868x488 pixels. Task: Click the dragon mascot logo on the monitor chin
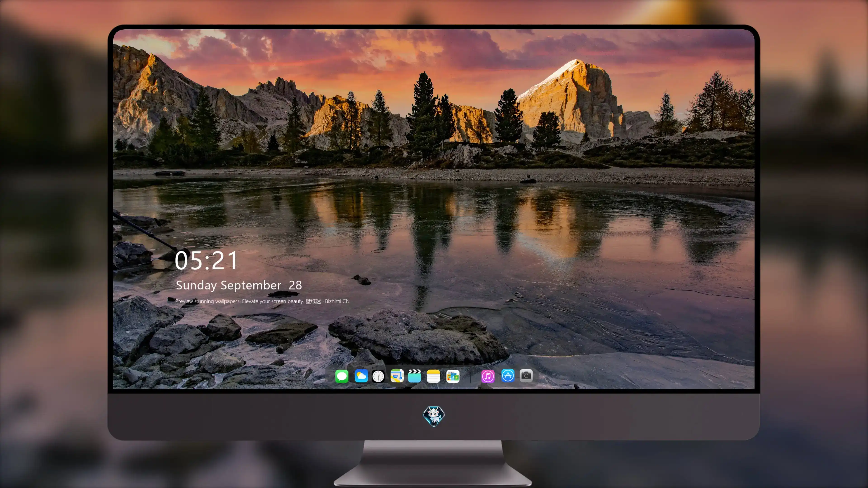click(434, 416)
